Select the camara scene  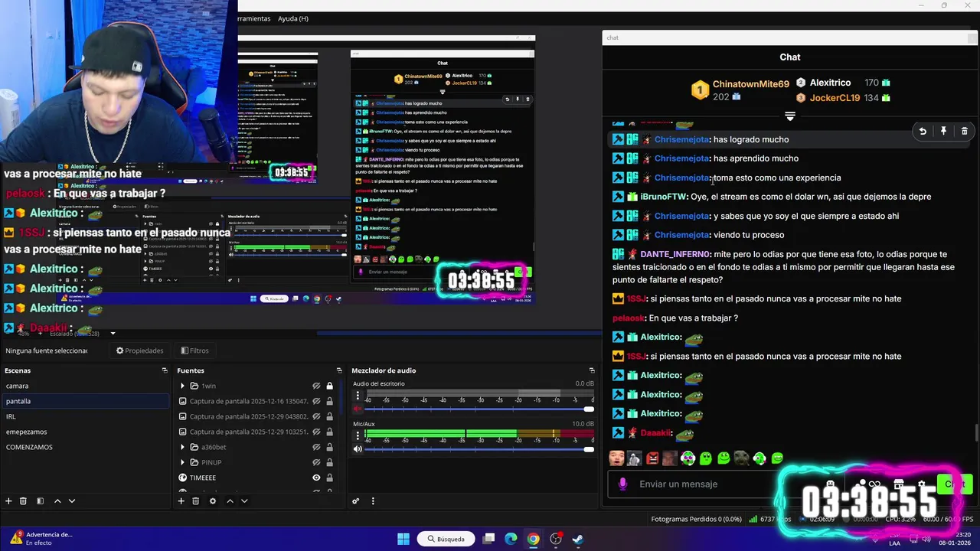[x=84, y=386]
